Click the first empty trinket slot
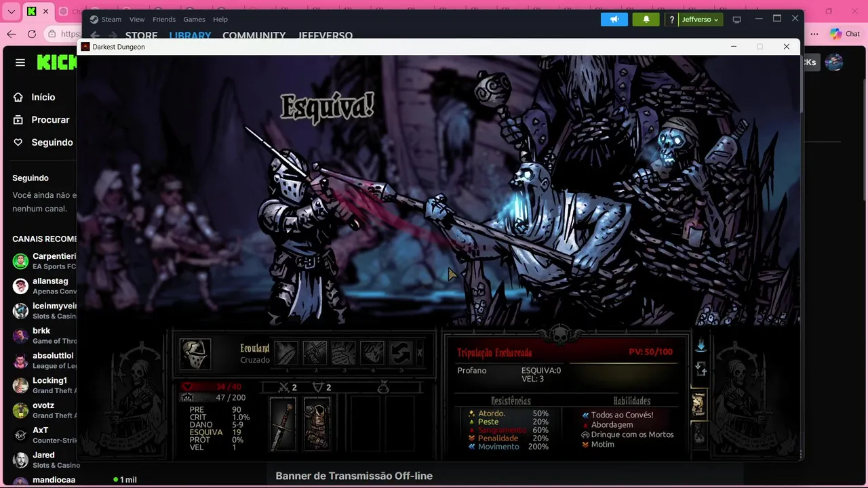868x488 pixels. [365, 424]
